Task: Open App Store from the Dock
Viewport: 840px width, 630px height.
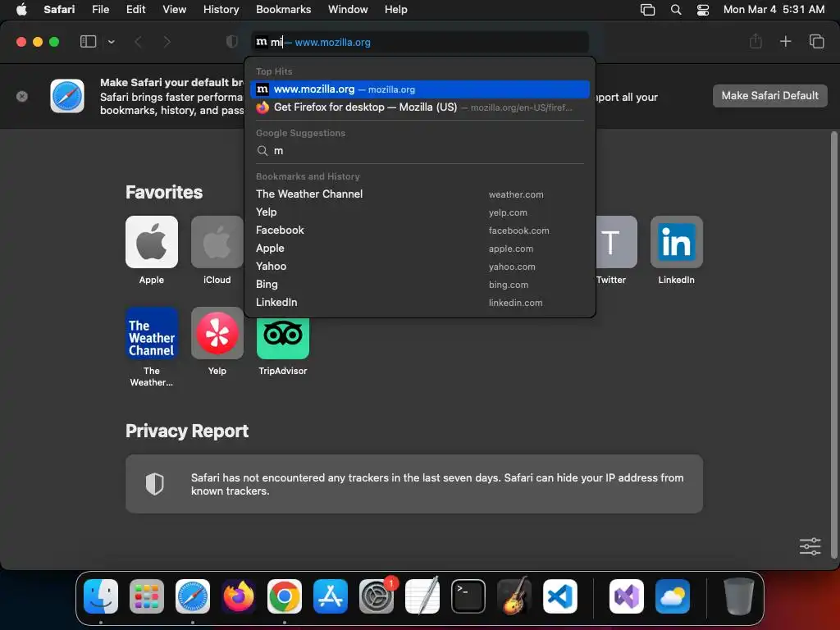Action: pos(331,596)
